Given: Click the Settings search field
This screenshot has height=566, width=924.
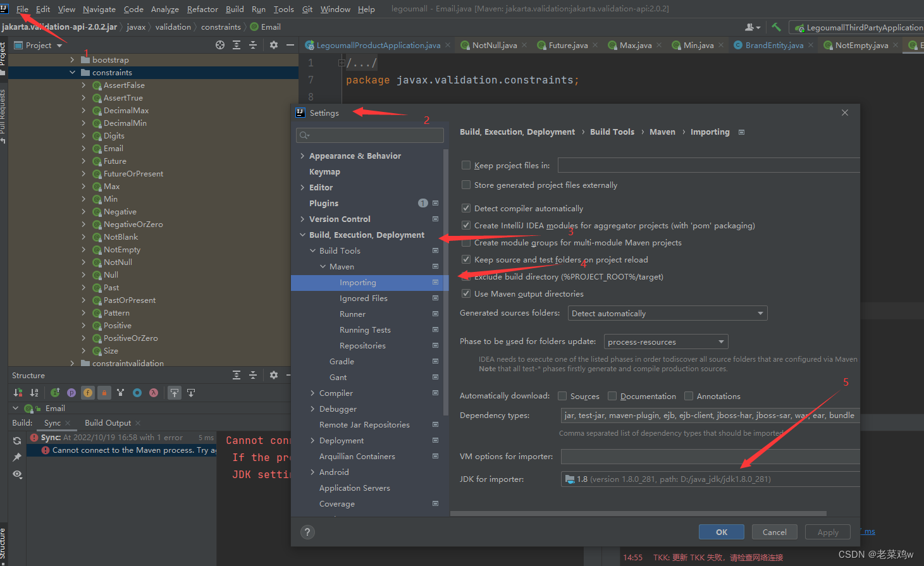Looking at the screenshot, I should 369,135.
